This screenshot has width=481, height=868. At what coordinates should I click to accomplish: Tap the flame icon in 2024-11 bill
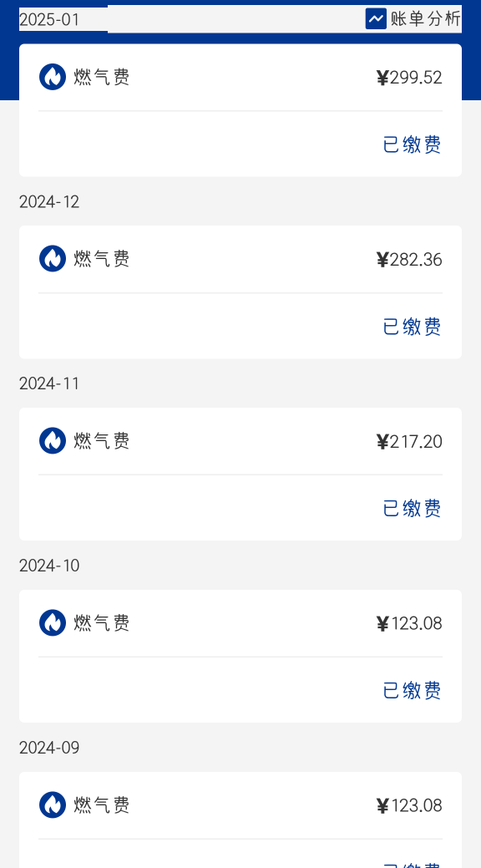click(x=53, y=440)
